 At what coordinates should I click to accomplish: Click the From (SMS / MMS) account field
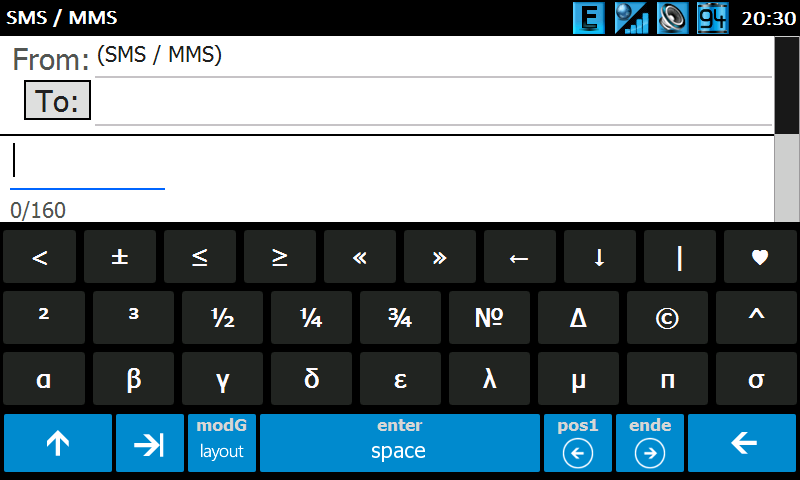[x=433, y=56]
